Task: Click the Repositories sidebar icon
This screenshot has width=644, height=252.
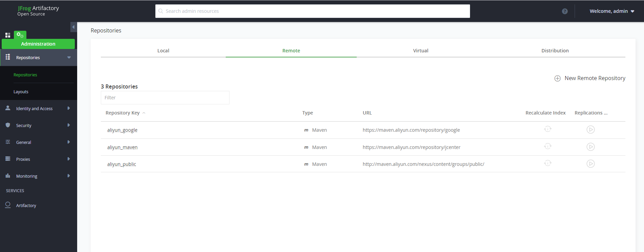Action: click(x=8, y=57)
